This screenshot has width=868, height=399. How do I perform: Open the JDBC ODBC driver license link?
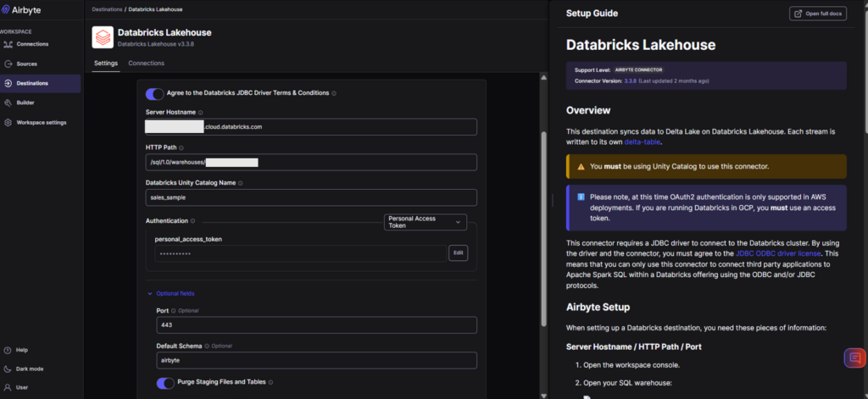point(779,253)
